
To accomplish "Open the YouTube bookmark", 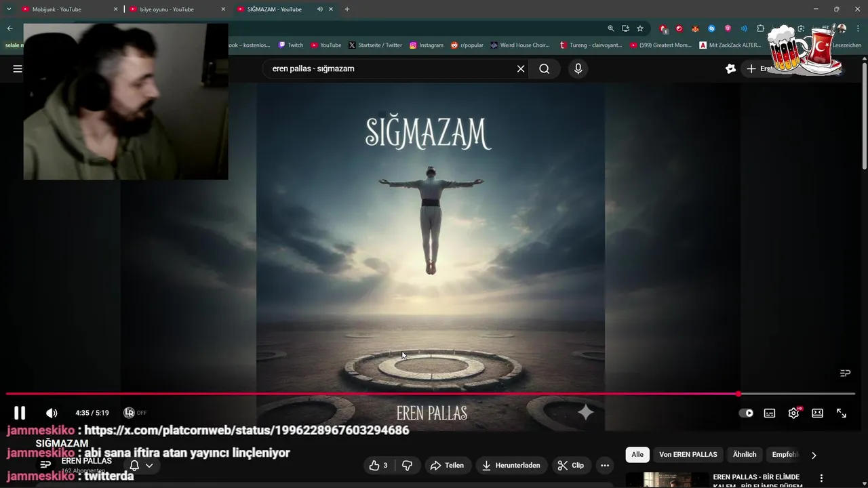I will click(326, 45).
